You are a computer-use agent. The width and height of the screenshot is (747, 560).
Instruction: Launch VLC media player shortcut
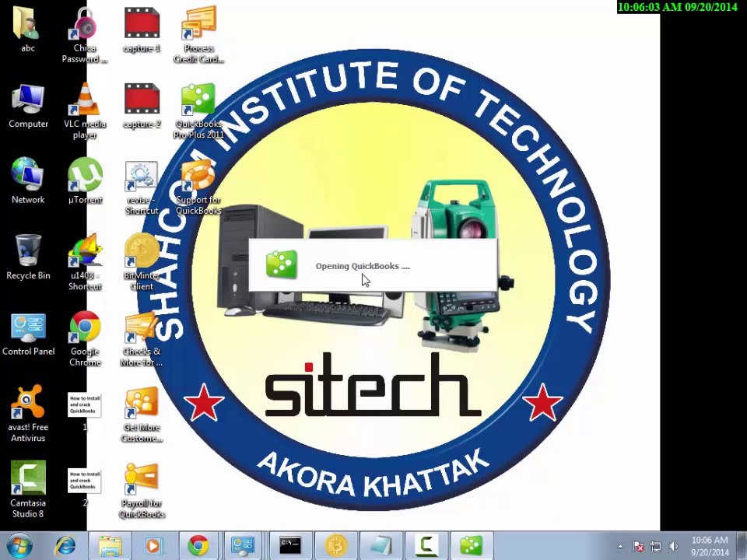pos(85,110)
